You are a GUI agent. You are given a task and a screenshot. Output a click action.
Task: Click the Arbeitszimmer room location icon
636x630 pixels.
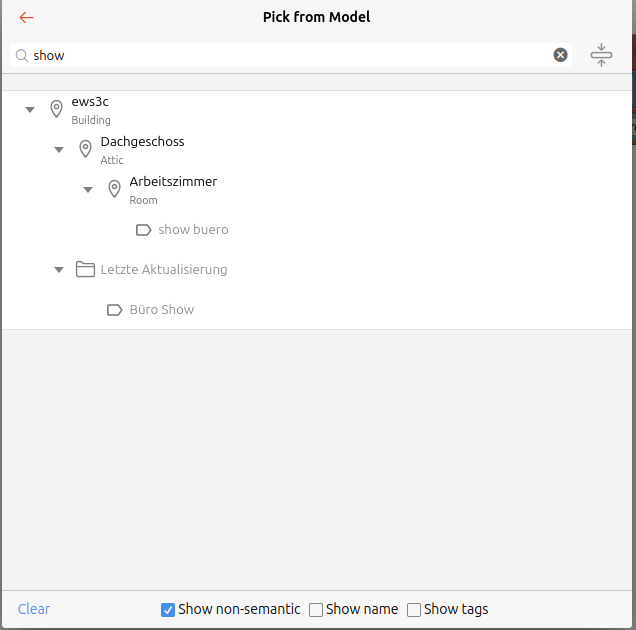point(115,189)
